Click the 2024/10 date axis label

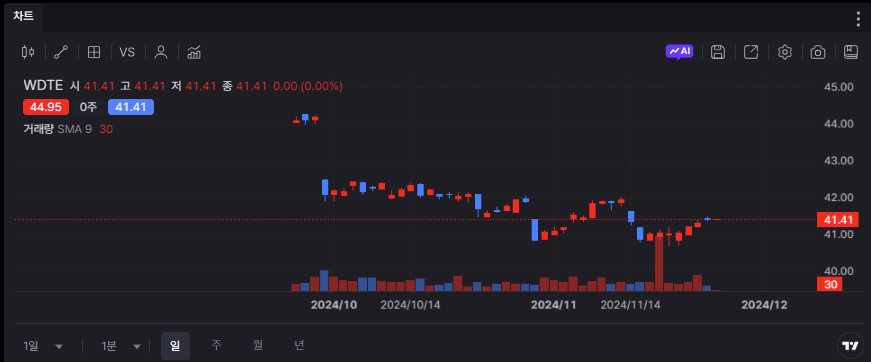pyautogui.click(x=334, y=305)
